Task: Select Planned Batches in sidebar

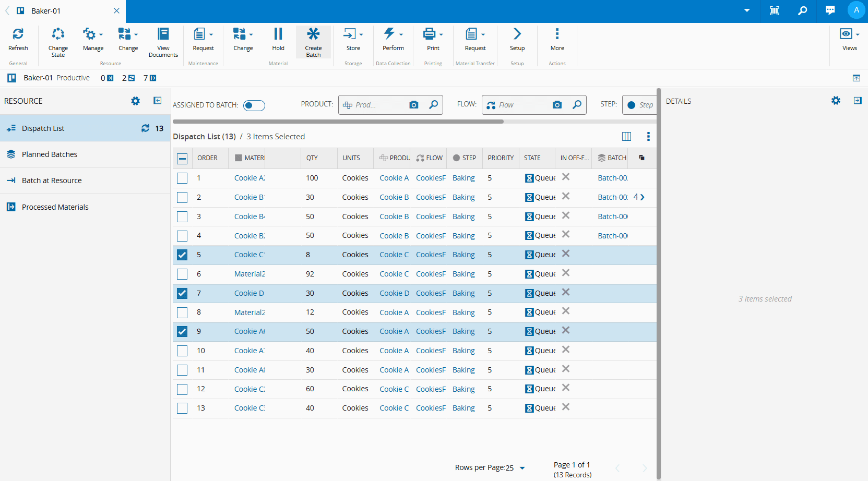Action: pos(50,154)
